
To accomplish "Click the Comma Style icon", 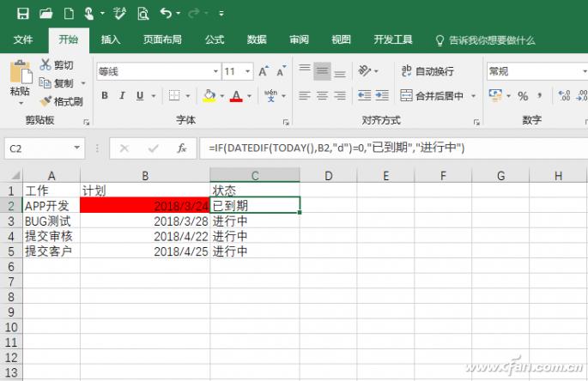I will click(x=540, y=95).
